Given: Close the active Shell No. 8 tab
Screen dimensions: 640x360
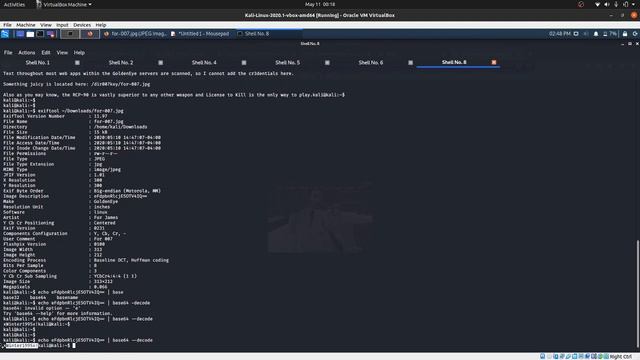Looking at the screenshot, I should pyautogui.click(x=493, y=62).
